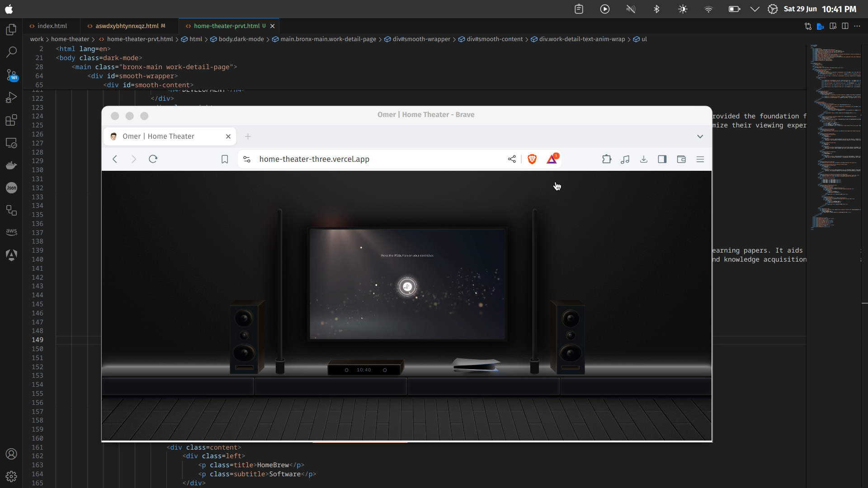The image size is (868, 488).
Task: Click the Brave Rewards triangle icon
Action: point(552,159)
